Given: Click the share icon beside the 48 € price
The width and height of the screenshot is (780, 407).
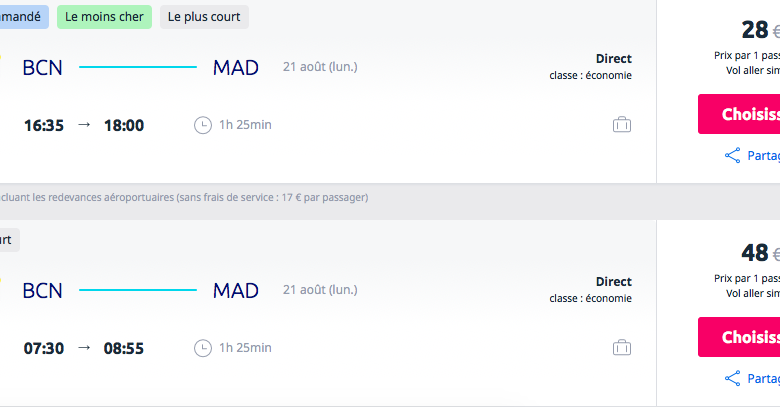Looking at the screenshot, I should click(x=732, y=379).
